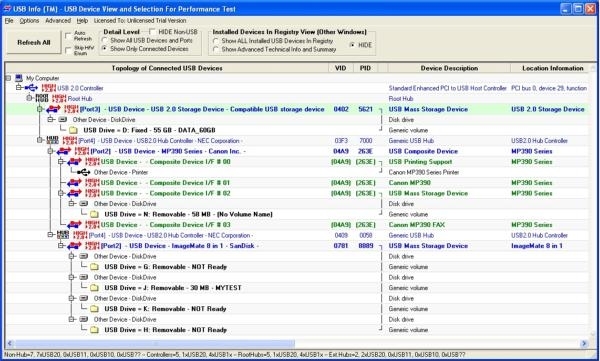Open the Help menu
This screenshot has width=600, height=361.
[x=82, y=21]
